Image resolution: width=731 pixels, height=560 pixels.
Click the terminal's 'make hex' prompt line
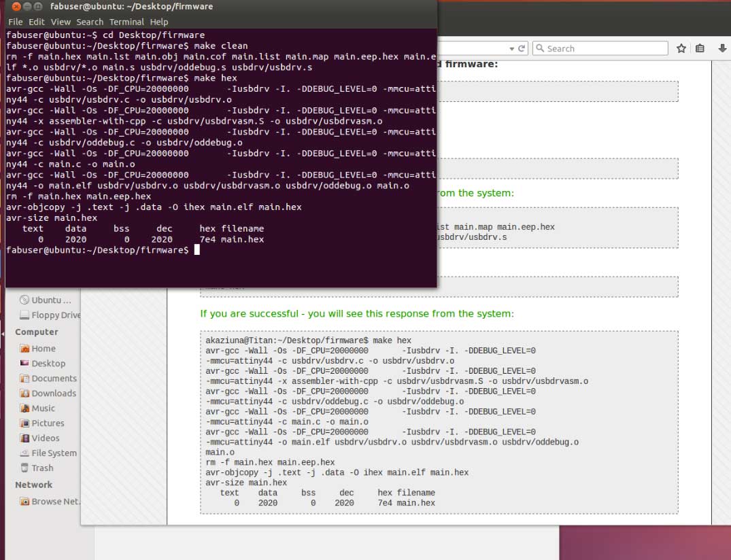(121, 77)
